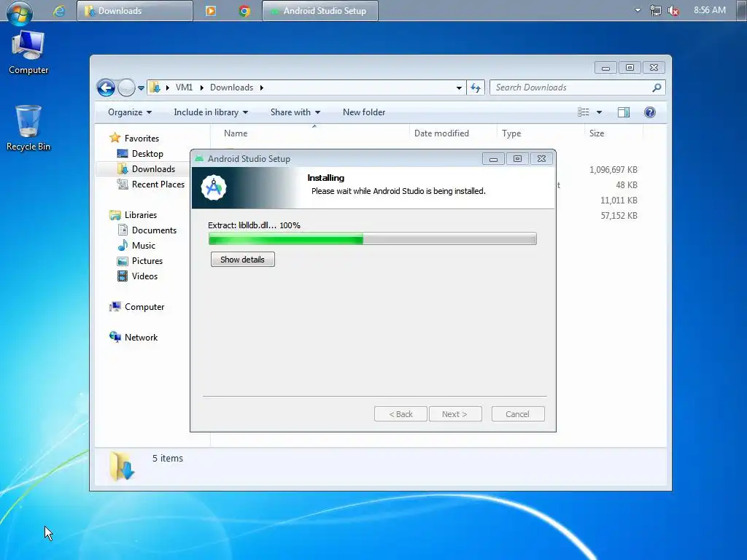Open the Share with menu
This screenshot has width=747, height=560.
coord(295,112)
